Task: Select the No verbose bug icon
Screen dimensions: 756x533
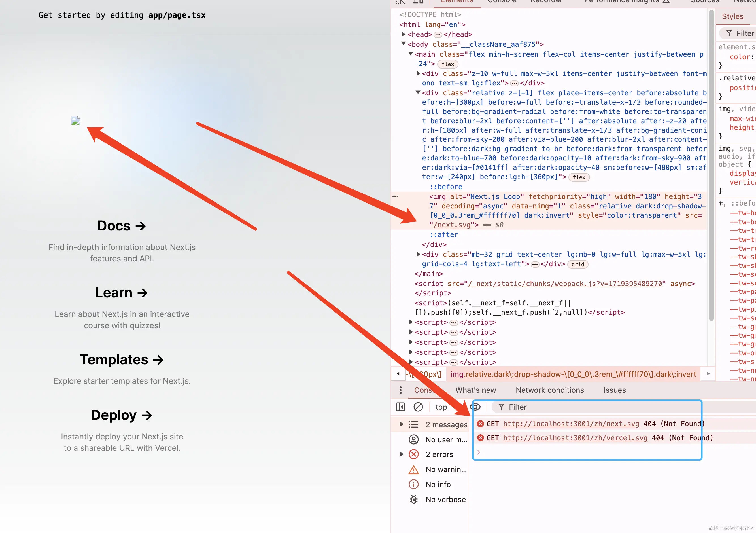Action: (413, 499)
